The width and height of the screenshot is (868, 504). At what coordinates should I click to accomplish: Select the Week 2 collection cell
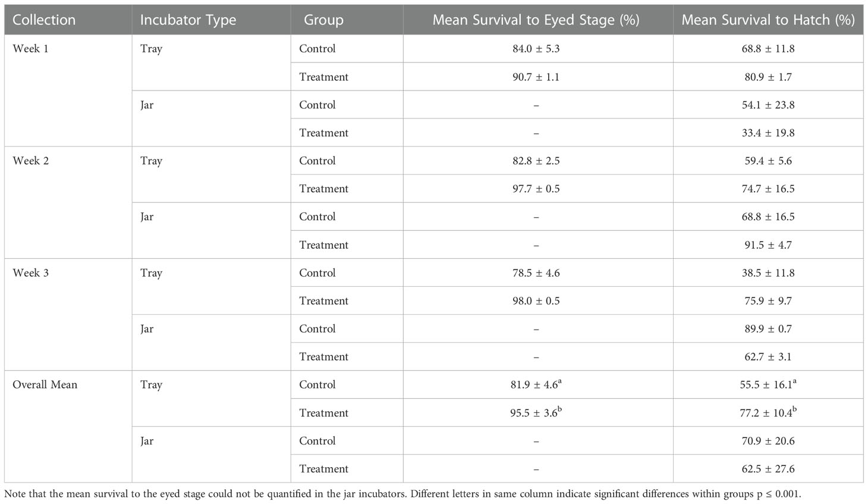pos(30,161)
